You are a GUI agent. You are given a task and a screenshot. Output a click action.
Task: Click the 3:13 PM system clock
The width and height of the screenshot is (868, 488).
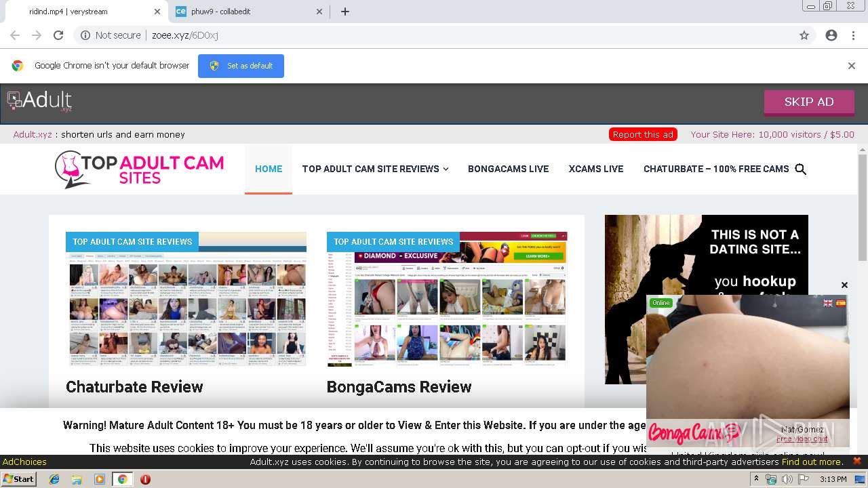click(833, 479)
